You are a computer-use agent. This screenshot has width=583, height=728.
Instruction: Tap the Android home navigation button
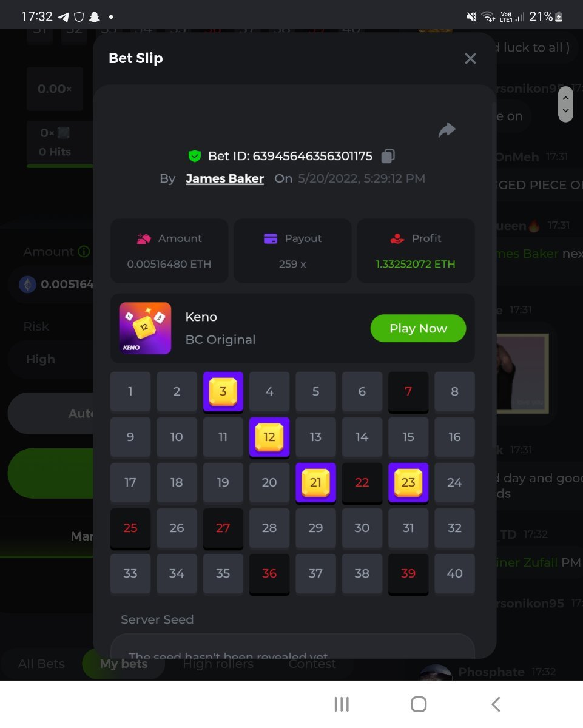[x=419, y=704]
